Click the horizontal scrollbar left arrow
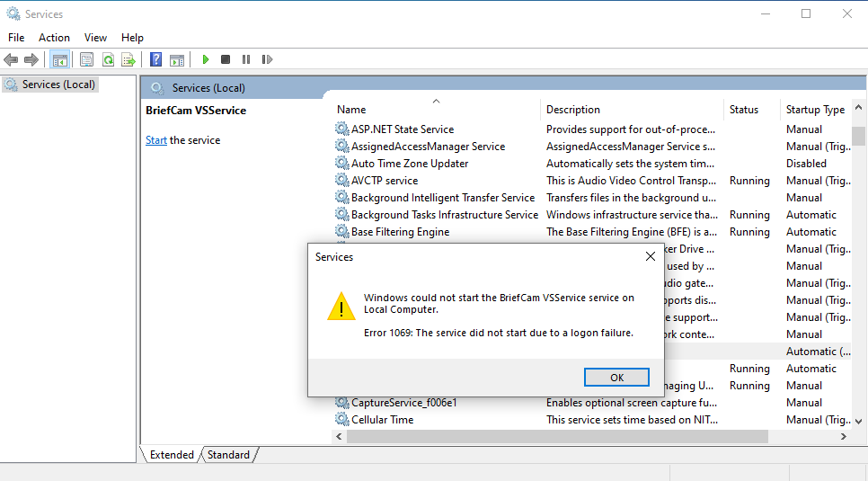 339,437
